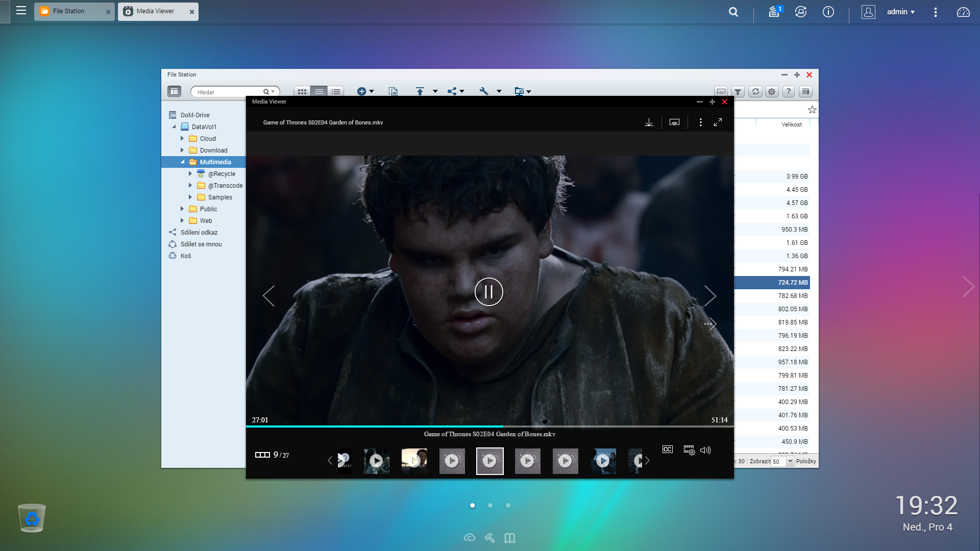Screen dimensions: 980x551
Task: Expand the Download folder tree
Action: click(x=182, y=150)
